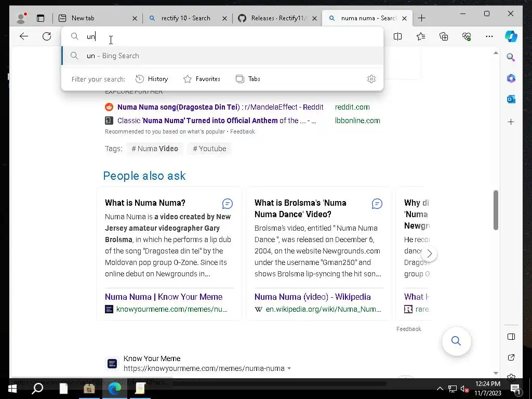Open the Favorites star list icon
532x399 pixels.
[x=421, y=36]
